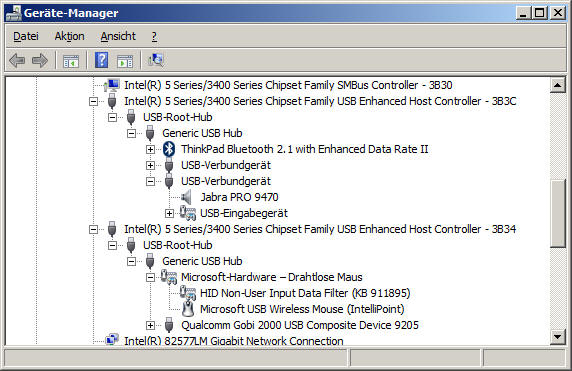
Task: Click HID Non-User Input Data Filter icon
Action: [188, 293]
